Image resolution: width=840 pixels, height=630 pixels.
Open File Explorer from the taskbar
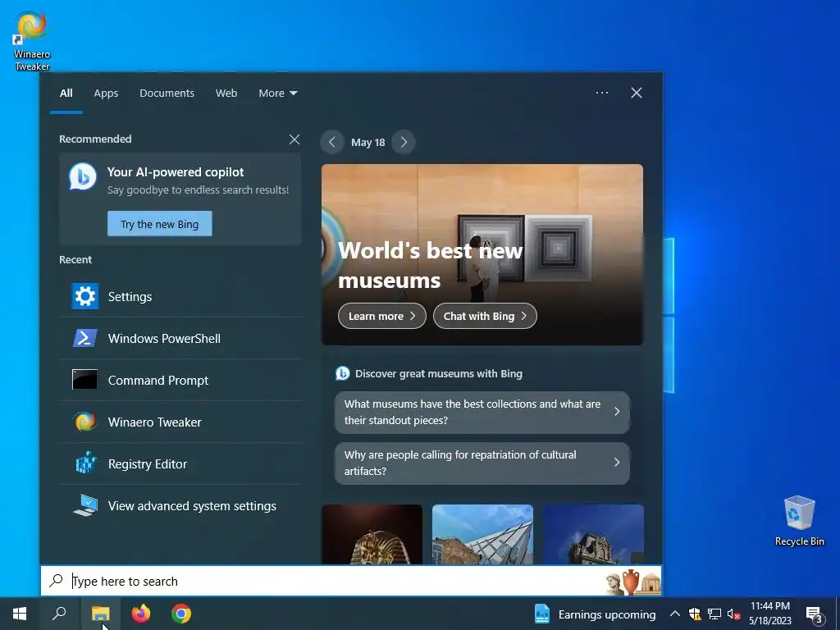100,614
